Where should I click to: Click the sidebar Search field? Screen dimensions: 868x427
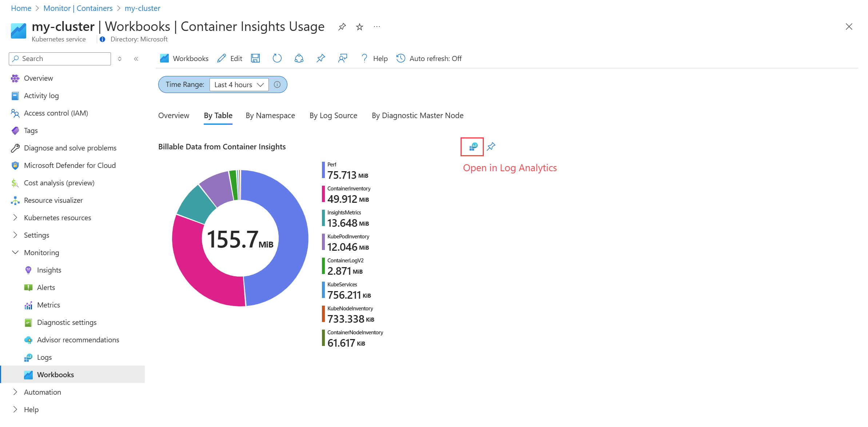(60, 59)
